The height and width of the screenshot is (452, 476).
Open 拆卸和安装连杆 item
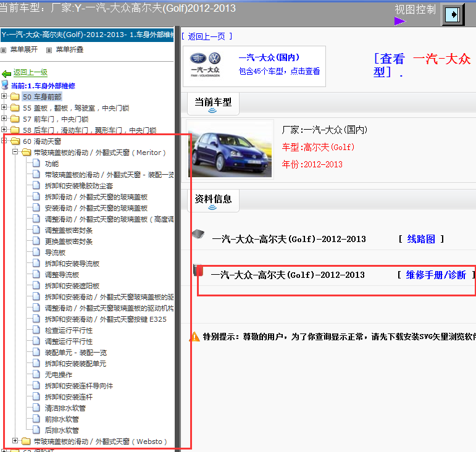coord(69,397)
